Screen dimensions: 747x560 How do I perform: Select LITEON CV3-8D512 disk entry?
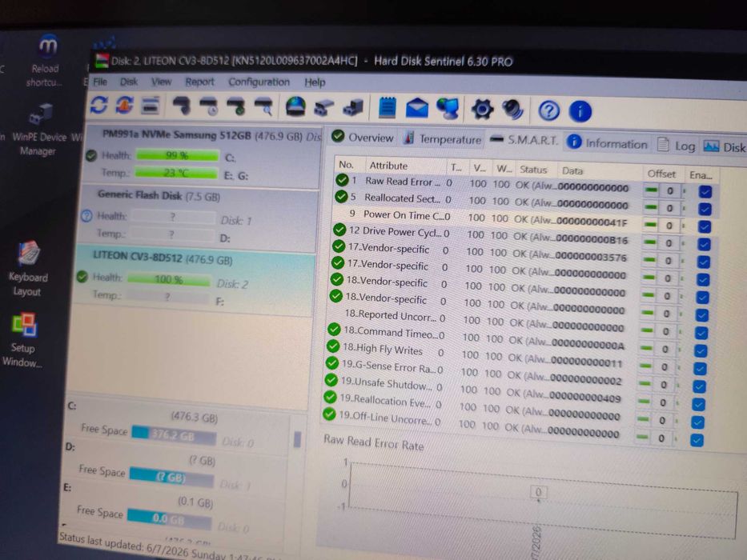pos(193,279)
